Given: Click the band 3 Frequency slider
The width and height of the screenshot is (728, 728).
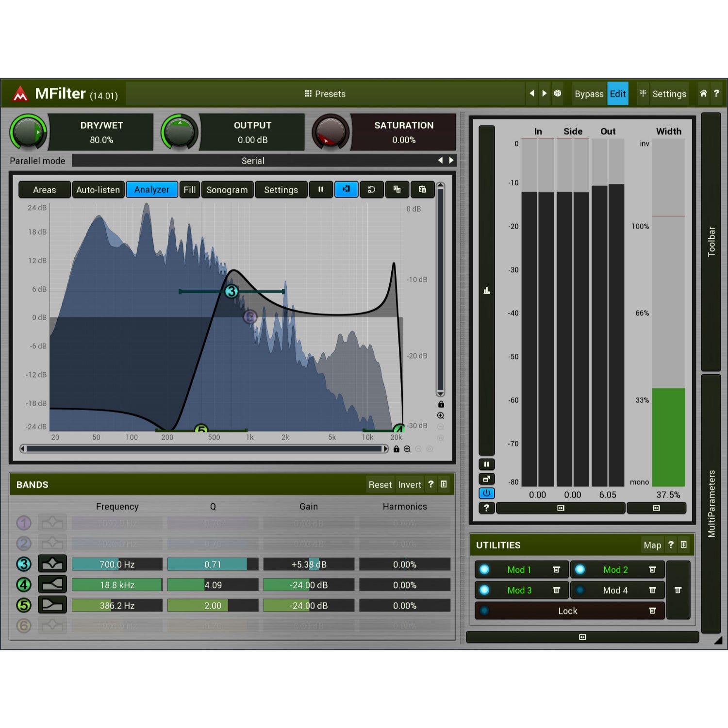Looking at the screenshot, I should coord(117,564).
